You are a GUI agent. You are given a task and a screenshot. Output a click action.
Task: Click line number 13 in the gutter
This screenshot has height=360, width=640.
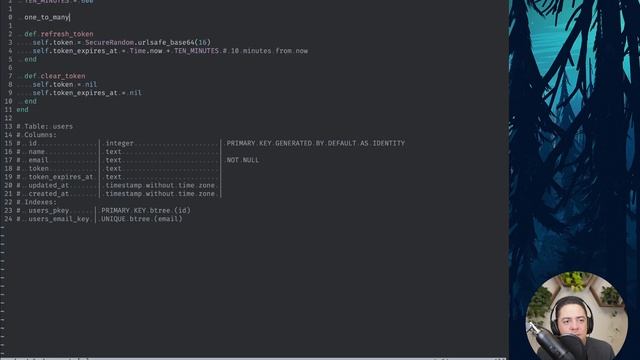pos(8,127)
